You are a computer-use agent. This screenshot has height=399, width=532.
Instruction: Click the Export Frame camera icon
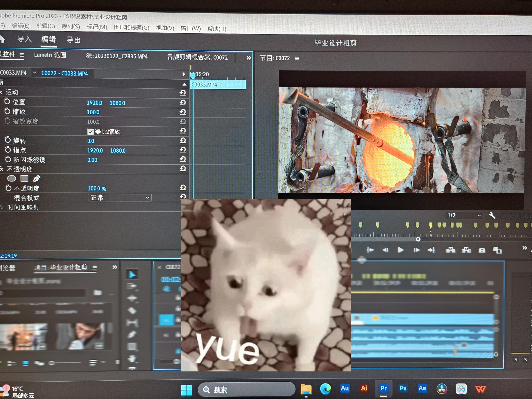click(x=482, y=250)
